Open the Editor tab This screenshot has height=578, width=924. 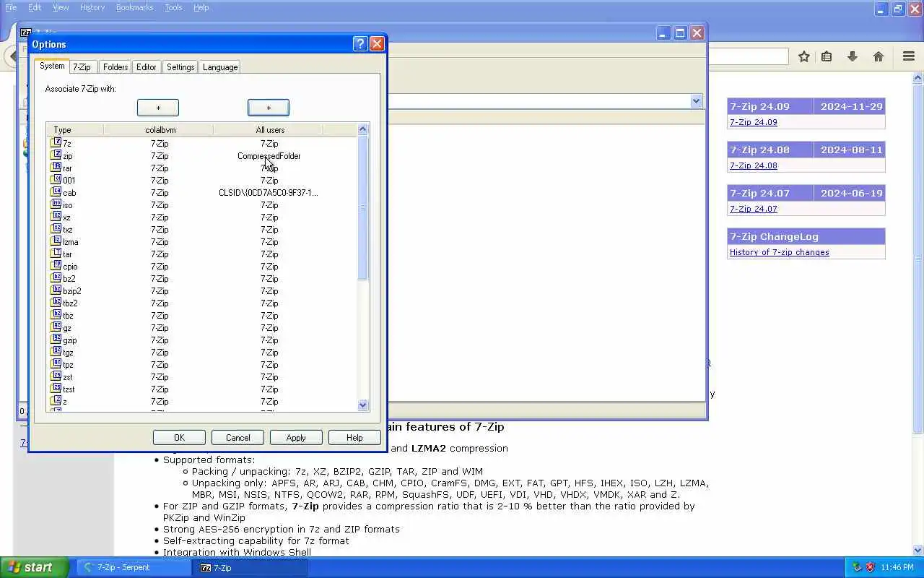tap(147, 67)
